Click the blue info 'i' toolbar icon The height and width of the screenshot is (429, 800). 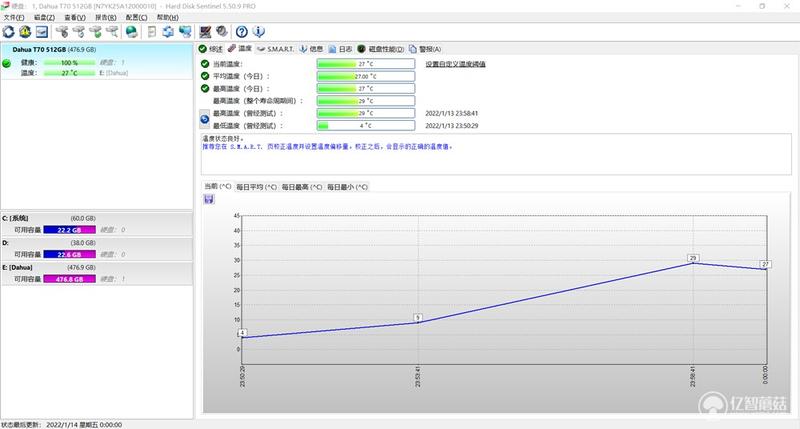tap(259, 32)
